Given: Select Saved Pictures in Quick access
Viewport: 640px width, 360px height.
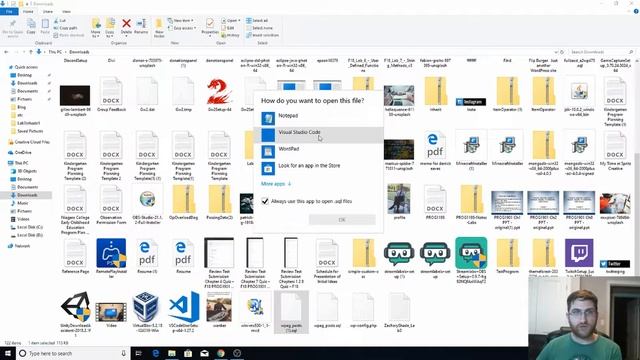Looking at the screenshot, I should click(30, 131).
